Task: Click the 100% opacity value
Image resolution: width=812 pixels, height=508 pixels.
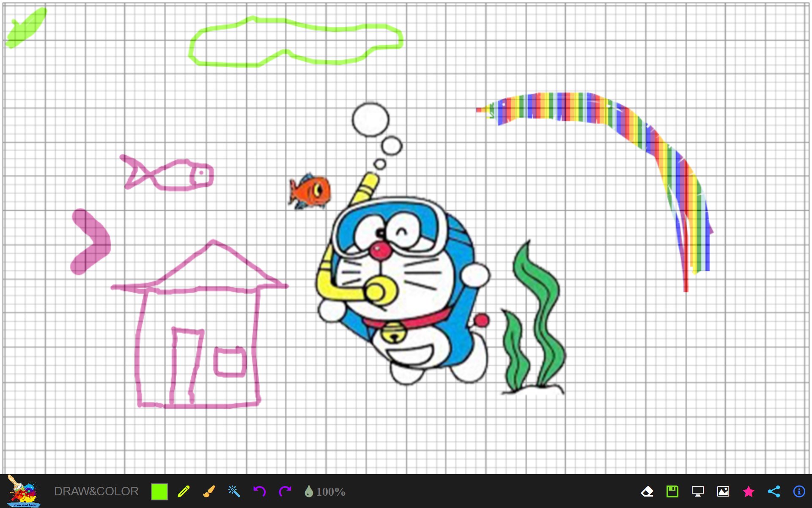Action: click(331, 491)
